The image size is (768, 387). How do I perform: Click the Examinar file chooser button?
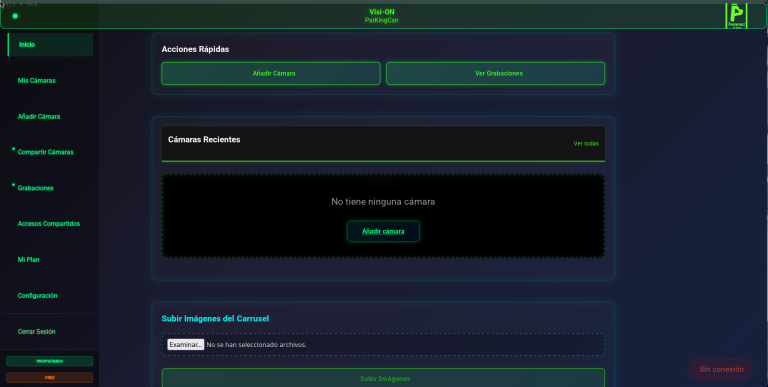pos(186,344)
